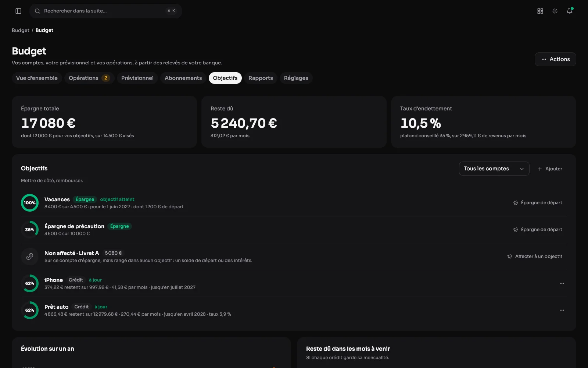Click the Budget parent breadcrumb link
The width and height of the screenshot is (588, 368).
(21, 30)
